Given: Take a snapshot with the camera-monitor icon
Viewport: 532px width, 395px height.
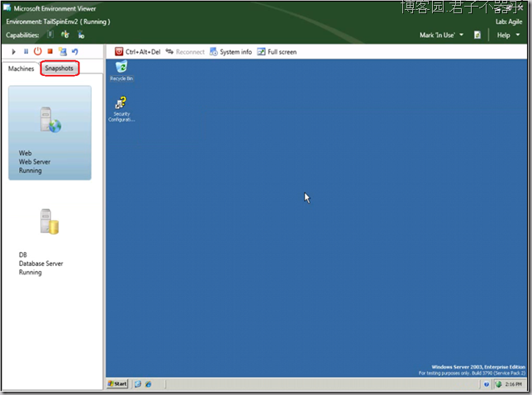Looking at the screenshot, I should [x=63, y=51].
